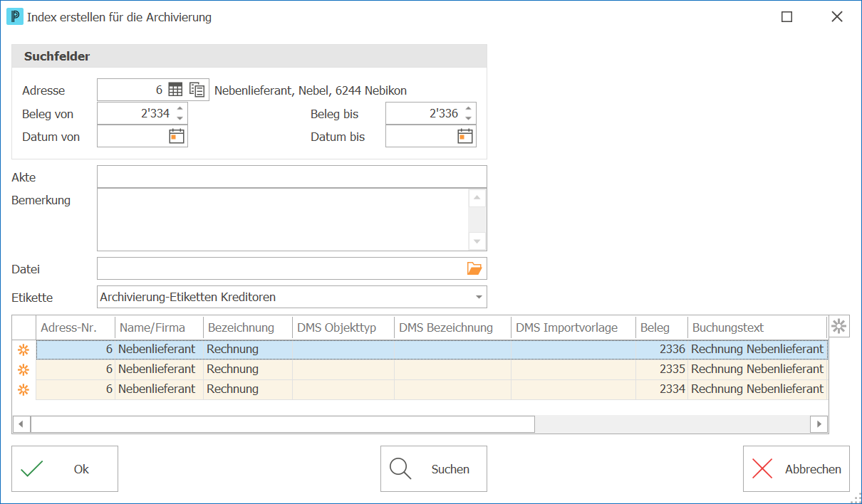Select Beleg cell 2334

(x=662, y=389)
